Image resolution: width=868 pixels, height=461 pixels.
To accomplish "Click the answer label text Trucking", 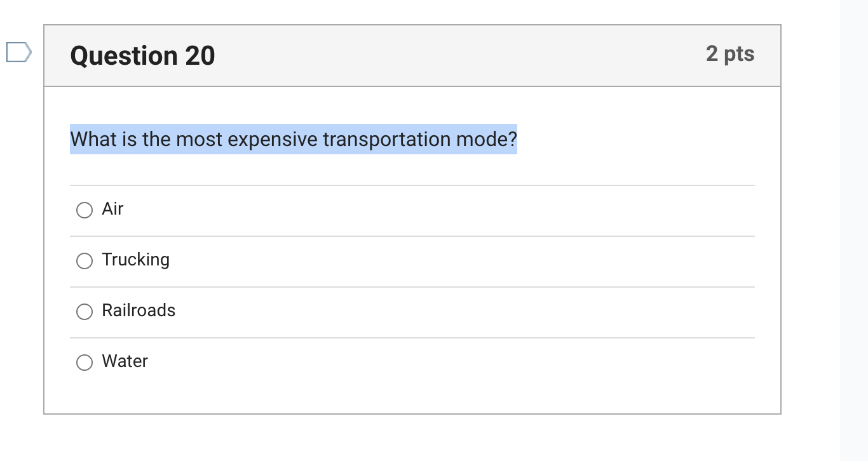I will (135, 260).
